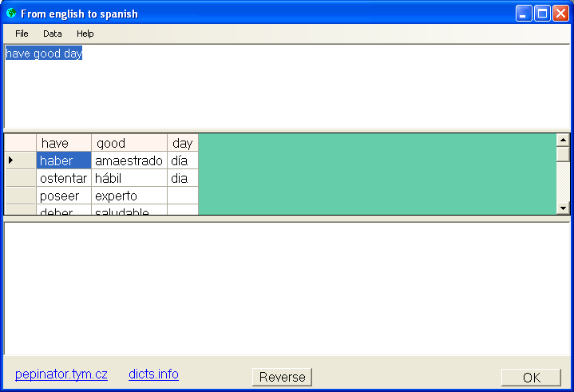Select the accented 'día' cell in first row
The image size is (574, 392).
[183, 160]
